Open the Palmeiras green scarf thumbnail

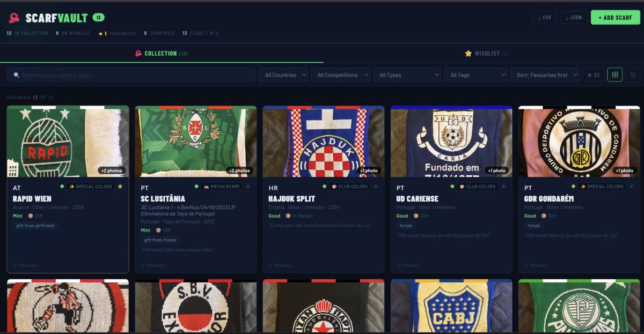click(579, 307)
